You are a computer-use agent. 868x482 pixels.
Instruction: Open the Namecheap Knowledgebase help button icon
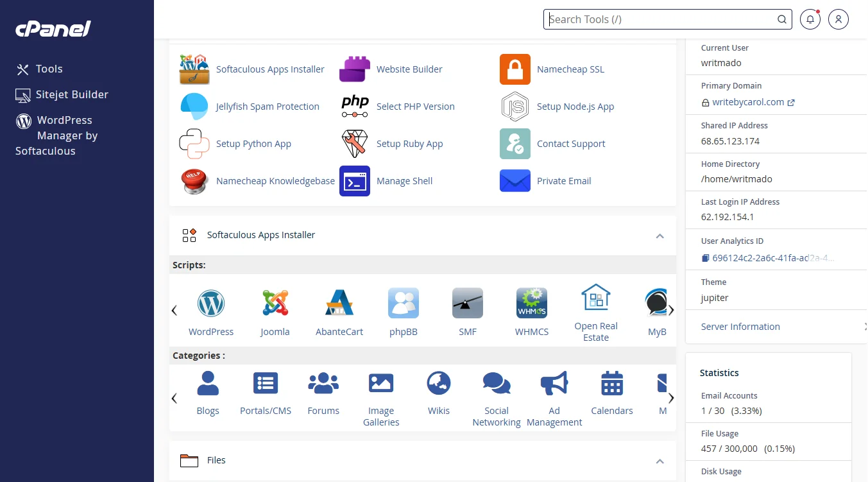(194, 181)
